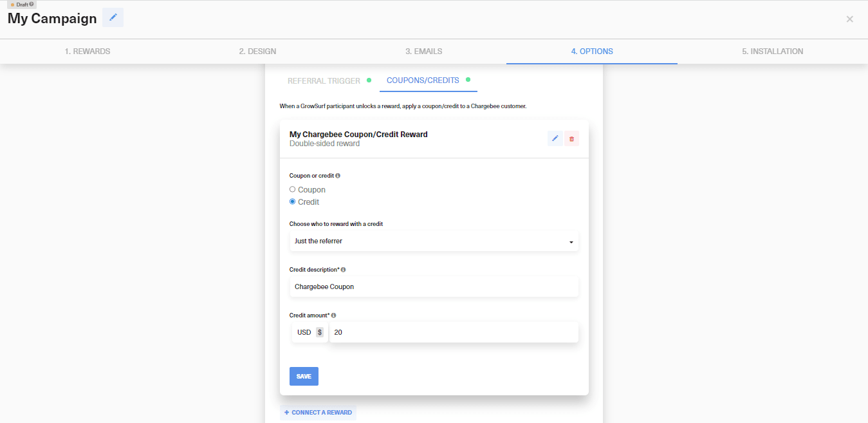Click the pencil icon beside My Campaign title
This screenshot has width=868, height=423.
pyautogui.click(x=112, y=17)
